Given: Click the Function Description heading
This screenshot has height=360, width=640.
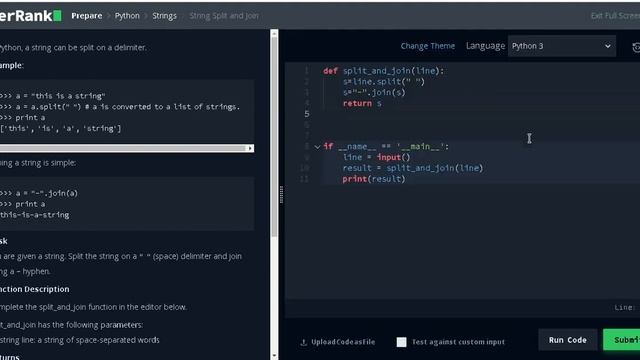Looking at the screenshot, I should tap(35, 289).
